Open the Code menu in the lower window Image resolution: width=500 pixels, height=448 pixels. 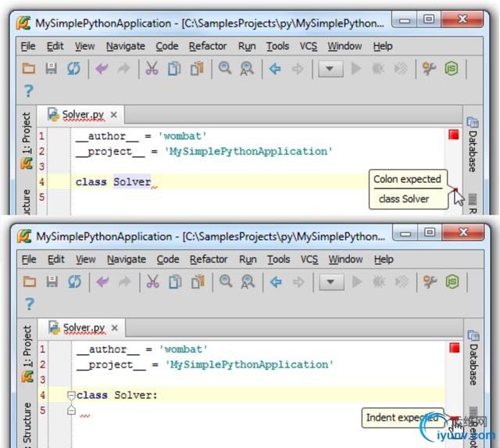point(168,260)
